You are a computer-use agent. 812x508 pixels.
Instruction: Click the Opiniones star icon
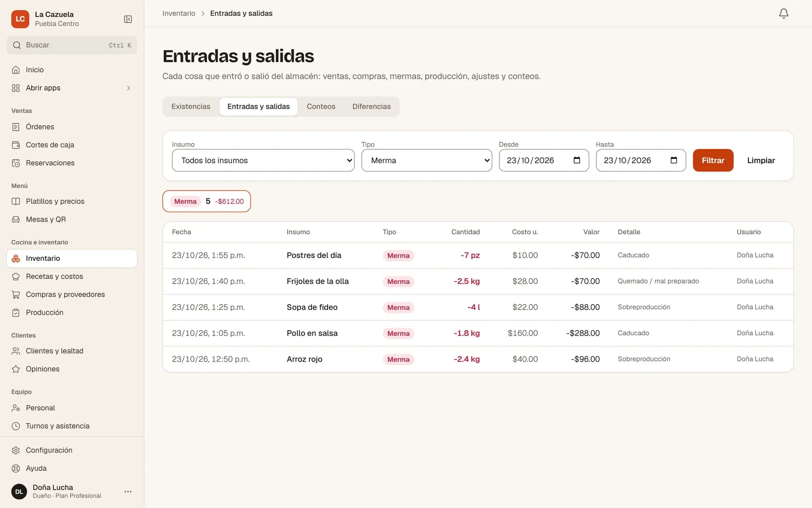(16, 369)
